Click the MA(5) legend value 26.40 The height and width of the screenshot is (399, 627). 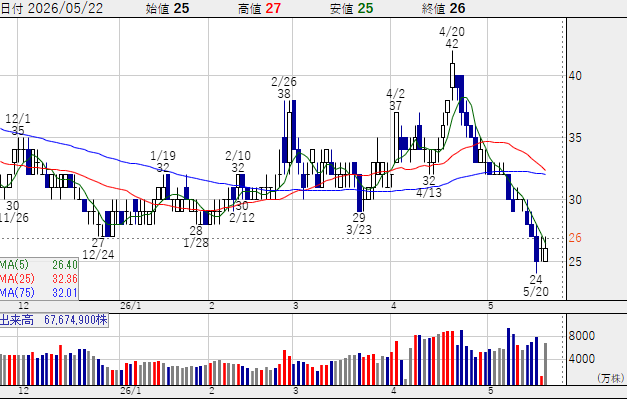coord(65,265)
